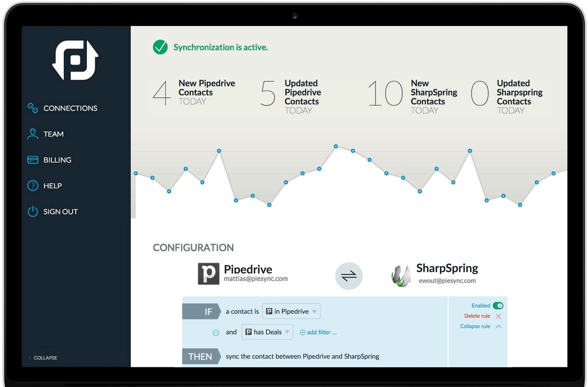Click the PieSync logo in sidebar
This screenshot has height=387, width=588.
(x=75, y=60)
